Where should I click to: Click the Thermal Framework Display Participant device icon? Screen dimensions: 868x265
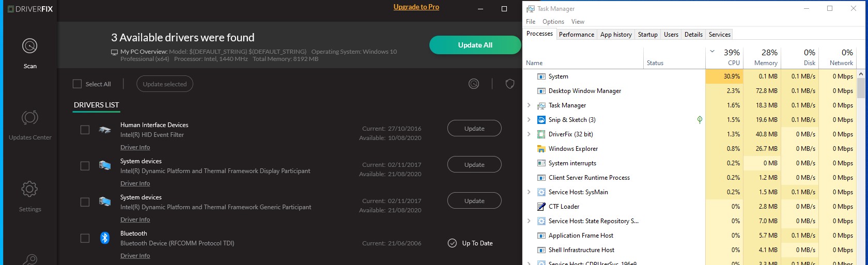point(105,166)
